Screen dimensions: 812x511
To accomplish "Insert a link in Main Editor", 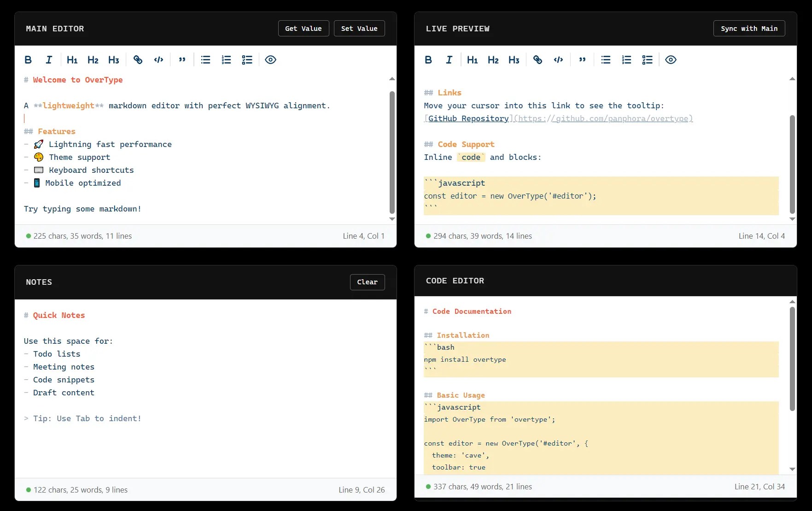I will [x=138, y=59].
